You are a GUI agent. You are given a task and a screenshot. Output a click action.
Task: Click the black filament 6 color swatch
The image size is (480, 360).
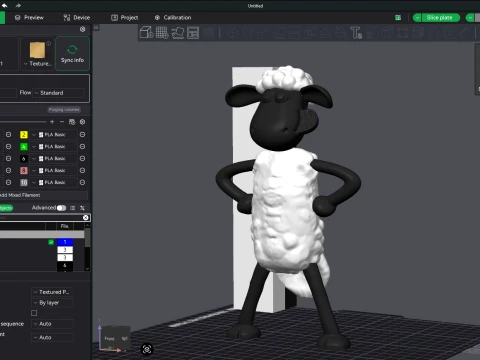[x=24, y=158]
